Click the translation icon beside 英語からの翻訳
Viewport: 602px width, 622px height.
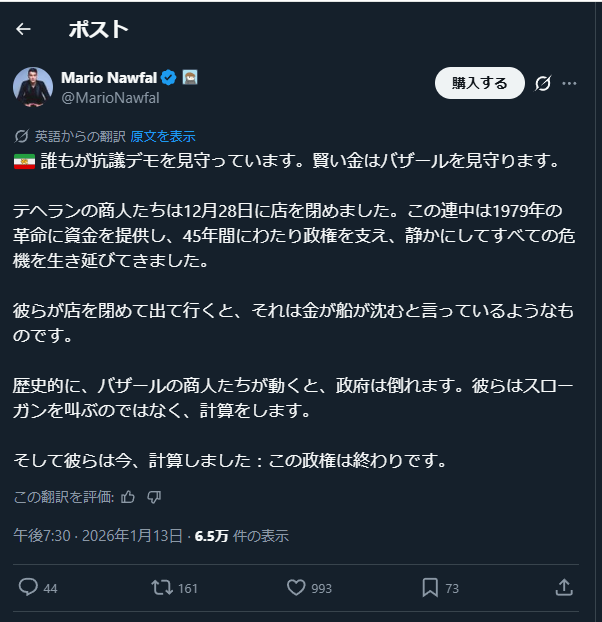22,136
